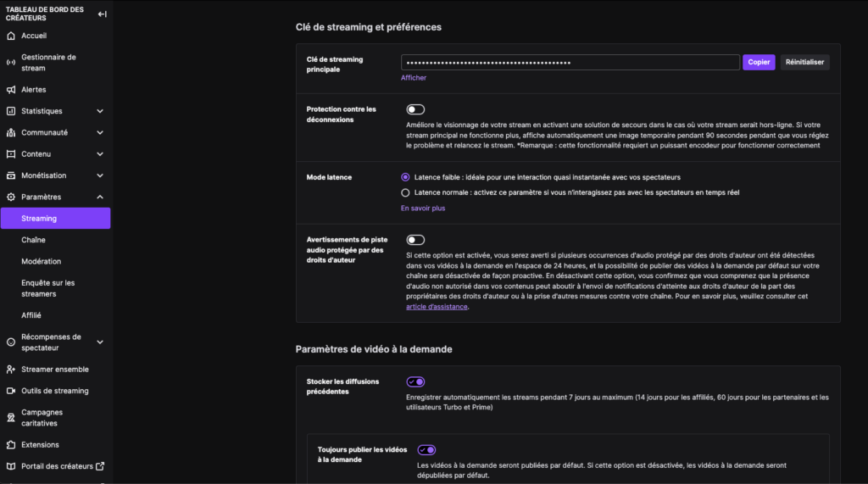Toggle Avertissements de piste audio protégée switch
Image resolution: width=868 pixels, height=484 pixels.
click(x=415, y=240)
